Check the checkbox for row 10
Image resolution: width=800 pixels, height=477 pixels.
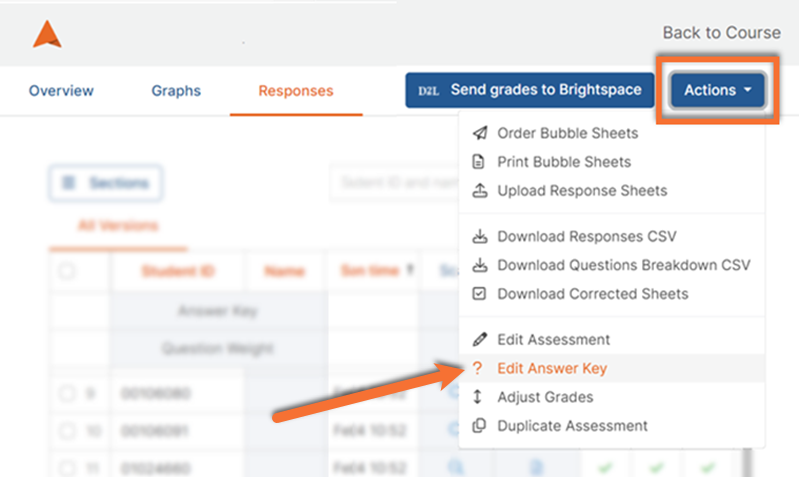[67, 431]
